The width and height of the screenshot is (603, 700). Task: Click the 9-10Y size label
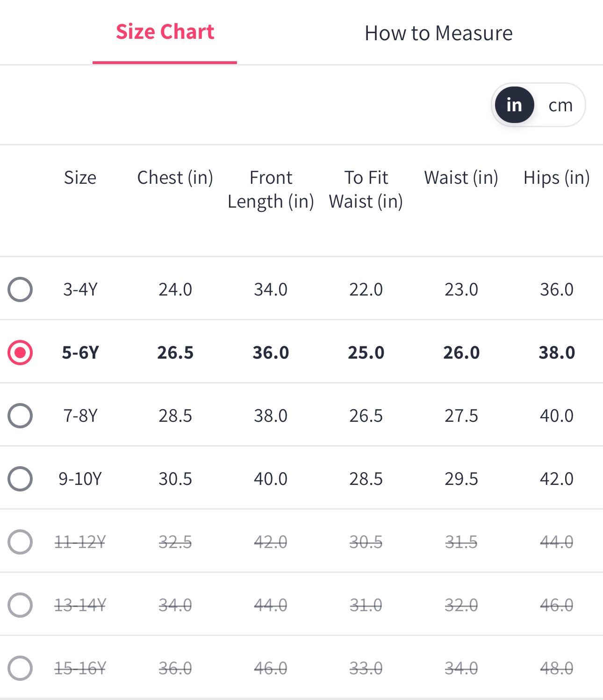tap(80, 479)
